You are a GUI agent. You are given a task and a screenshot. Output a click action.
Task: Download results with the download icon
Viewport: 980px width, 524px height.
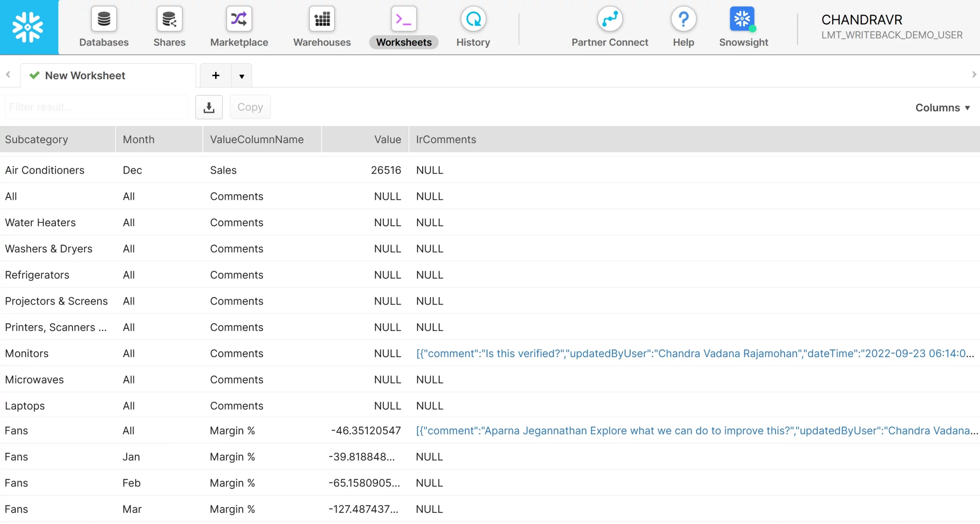pos(209,107)
